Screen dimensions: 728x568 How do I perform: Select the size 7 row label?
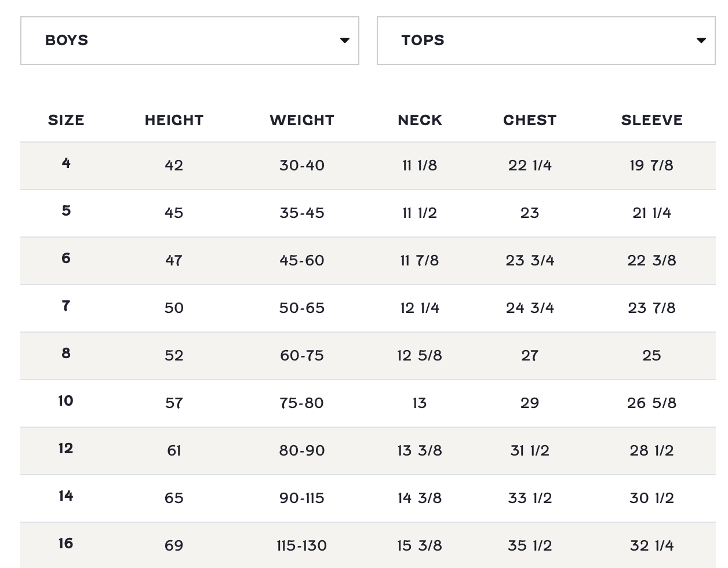coord(66,305)
